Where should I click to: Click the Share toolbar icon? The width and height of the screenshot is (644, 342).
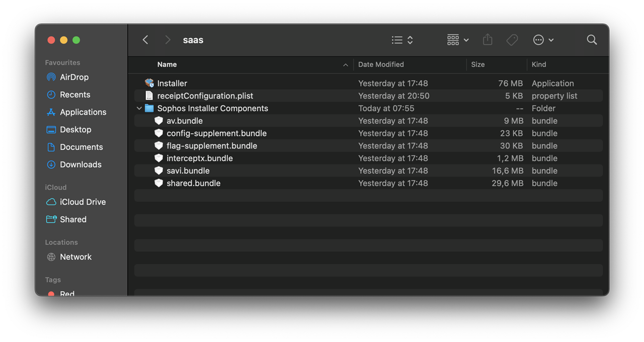point(488,40)
